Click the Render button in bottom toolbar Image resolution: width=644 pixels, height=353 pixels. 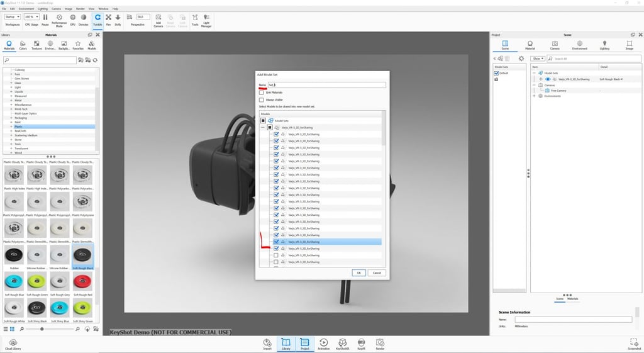(x=380, y=343)
